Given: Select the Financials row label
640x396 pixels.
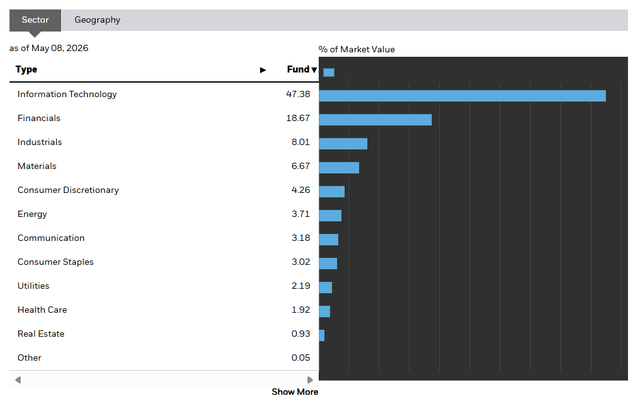Looking at the screenshot, I should click(39, 118).
